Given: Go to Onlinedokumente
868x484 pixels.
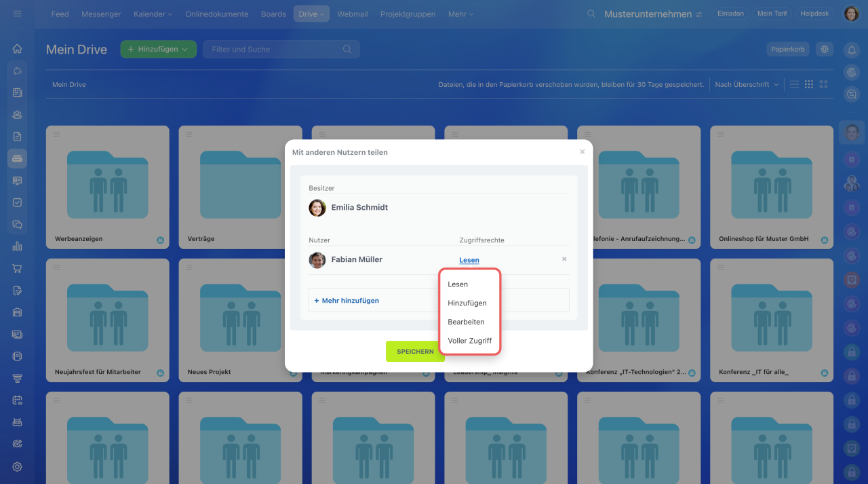Looking at the screenshot, I should (x=217, y=14).
